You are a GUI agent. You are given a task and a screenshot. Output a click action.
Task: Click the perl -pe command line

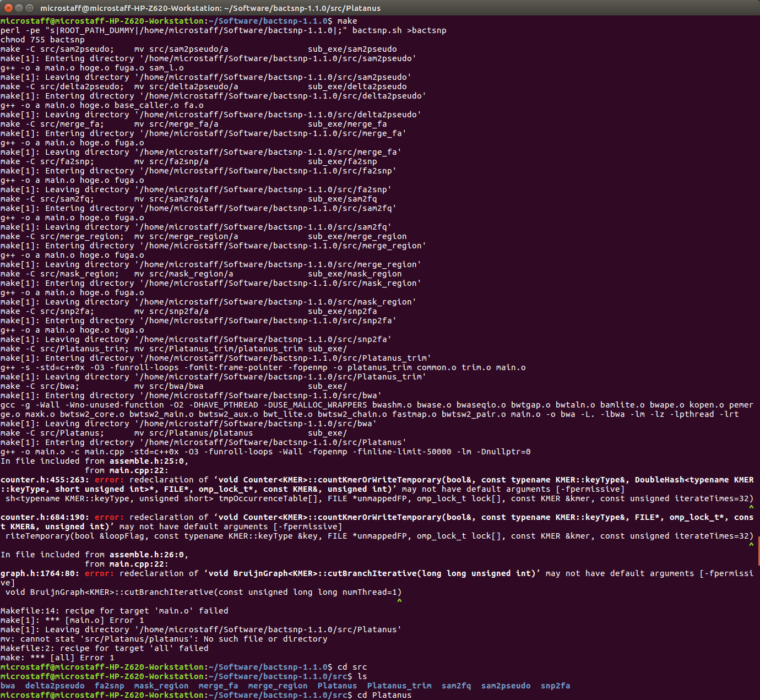(224, 30)
